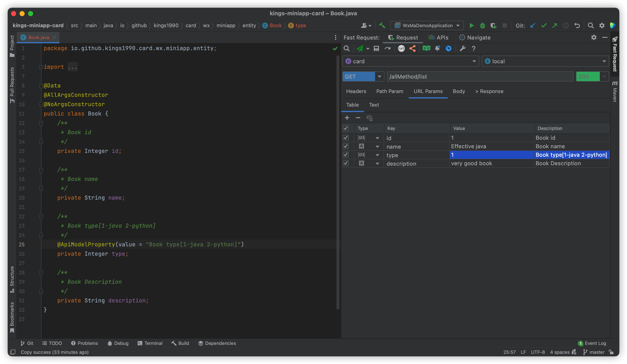Toggle the select-all header checkbox
627x364 pixels.
point(346,128)
